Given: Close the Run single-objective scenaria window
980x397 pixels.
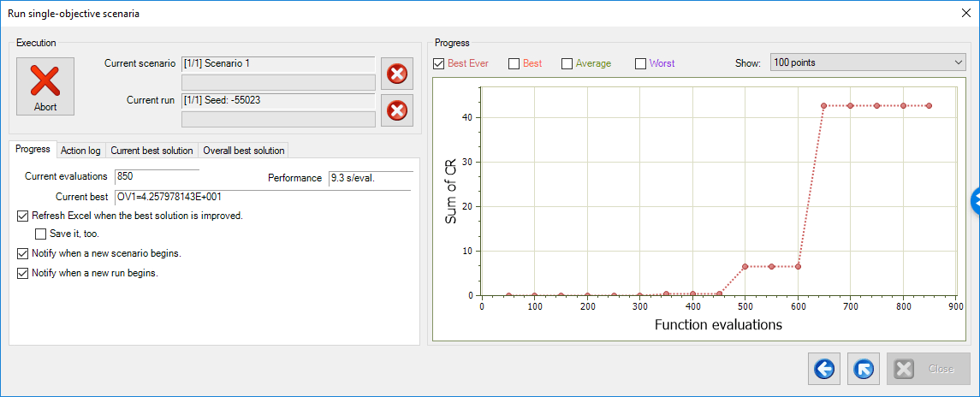Looking at the screenshot, I should click(x=965, y=12).
